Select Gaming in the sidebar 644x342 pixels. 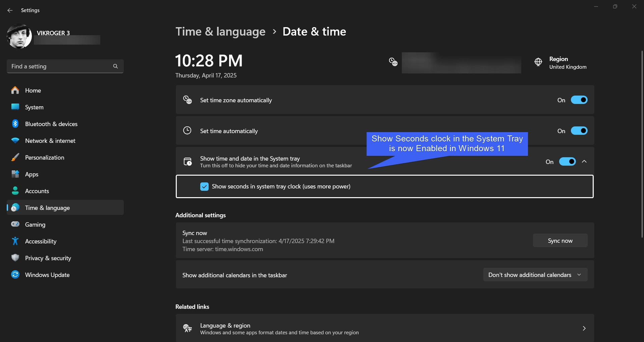tap(35, 225)
